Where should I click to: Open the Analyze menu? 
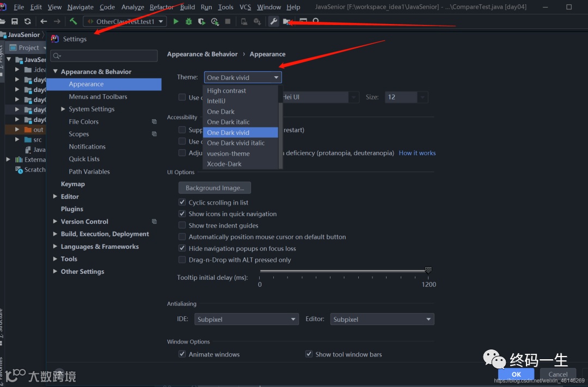pyautogui.click(x=133, y=7)
